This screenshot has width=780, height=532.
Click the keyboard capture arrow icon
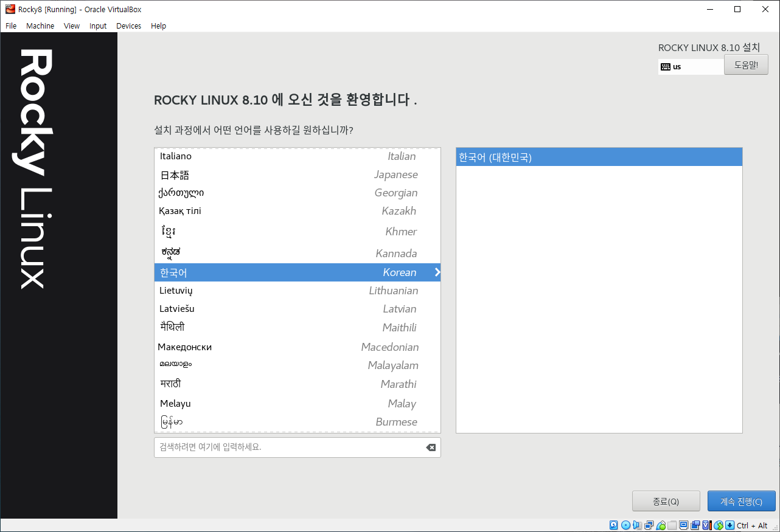[730, 525]
